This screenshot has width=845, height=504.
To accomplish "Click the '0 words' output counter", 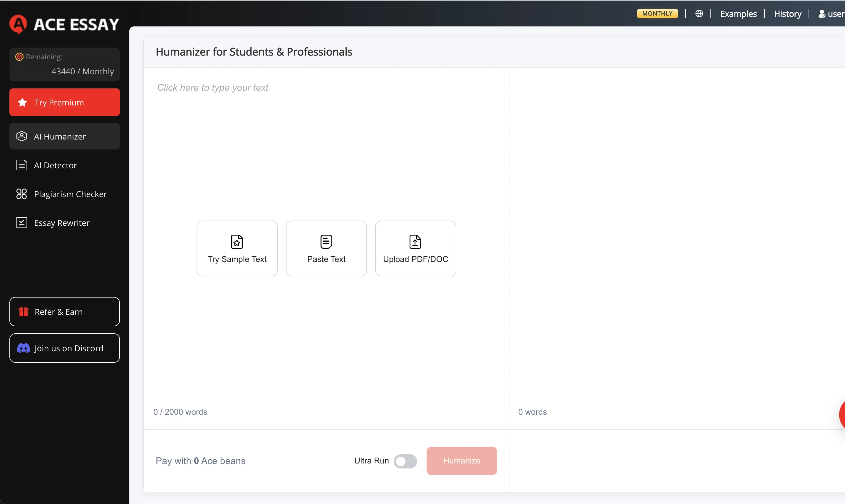I will point(532,411).
